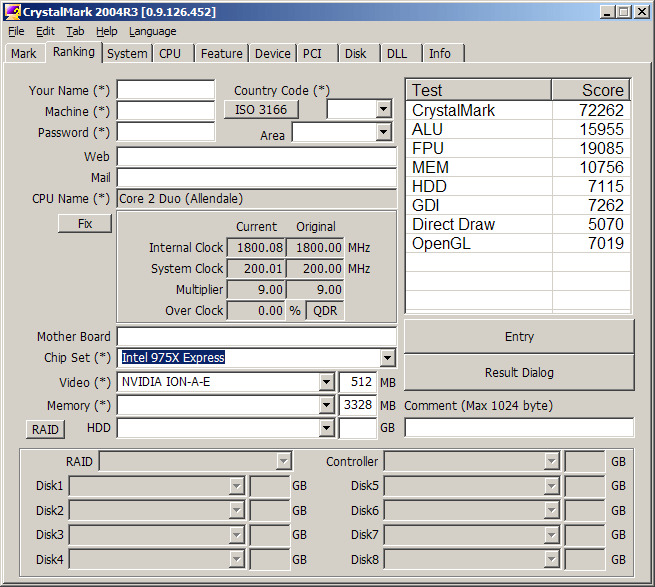Image resolution: width=655 pixels, height=587 pixels.
Task: Open the Tab menu
Action: pyautogui.click(x=75, y=31)
